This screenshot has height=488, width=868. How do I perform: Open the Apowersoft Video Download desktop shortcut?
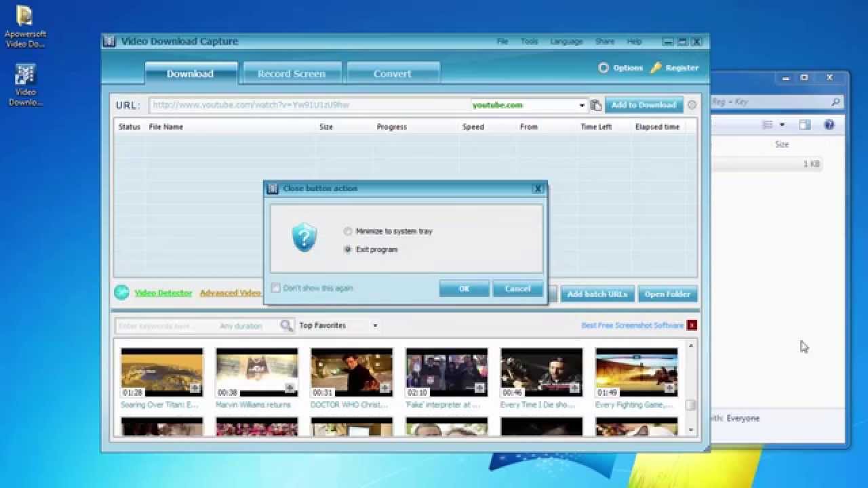tap(25, 26)
